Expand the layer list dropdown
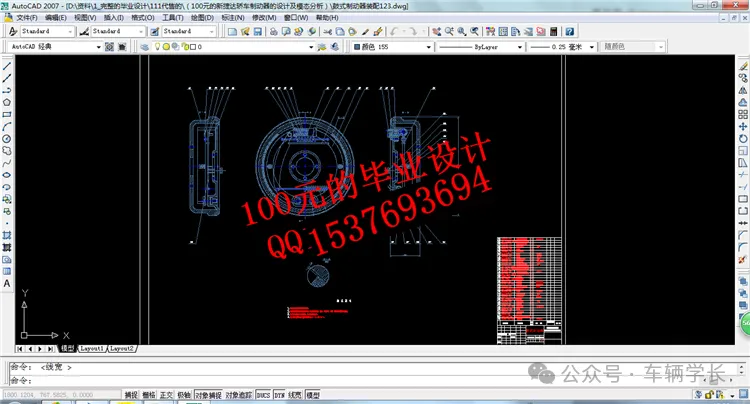 pos(311,47)
